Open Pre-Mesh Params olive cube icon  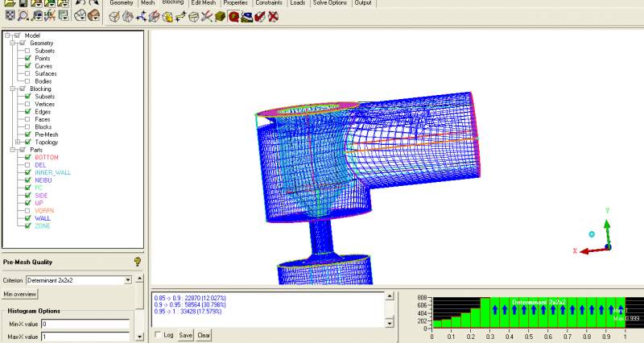[220, 16]
